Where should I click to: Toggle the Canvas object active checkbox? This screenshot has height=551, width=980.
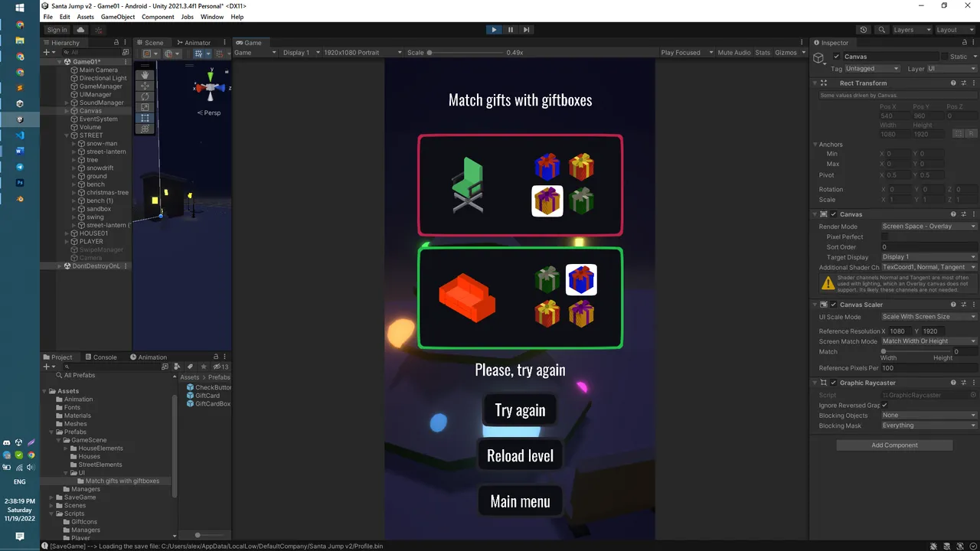[x=837, y=57]
